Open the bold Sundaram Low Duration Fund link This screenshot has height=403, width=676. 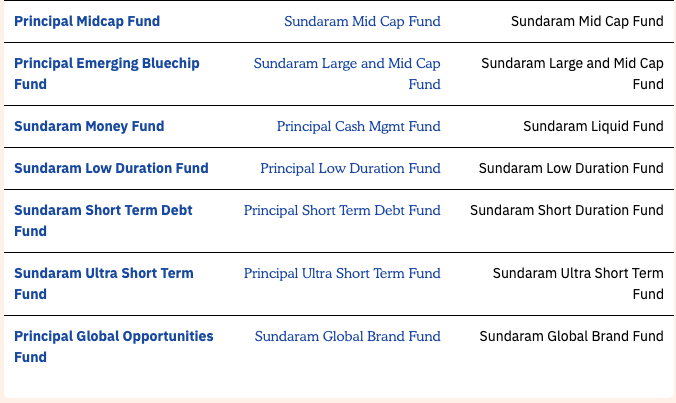tap(111, 168)
